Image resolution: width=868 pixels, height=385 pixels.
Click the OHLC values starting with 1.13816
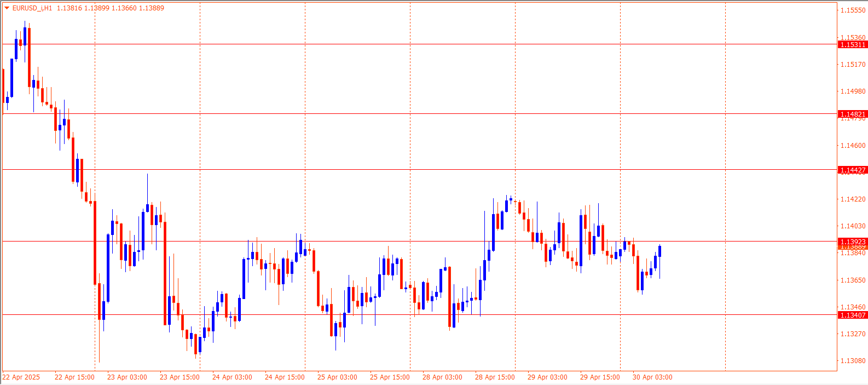click(x=111, y=8)
